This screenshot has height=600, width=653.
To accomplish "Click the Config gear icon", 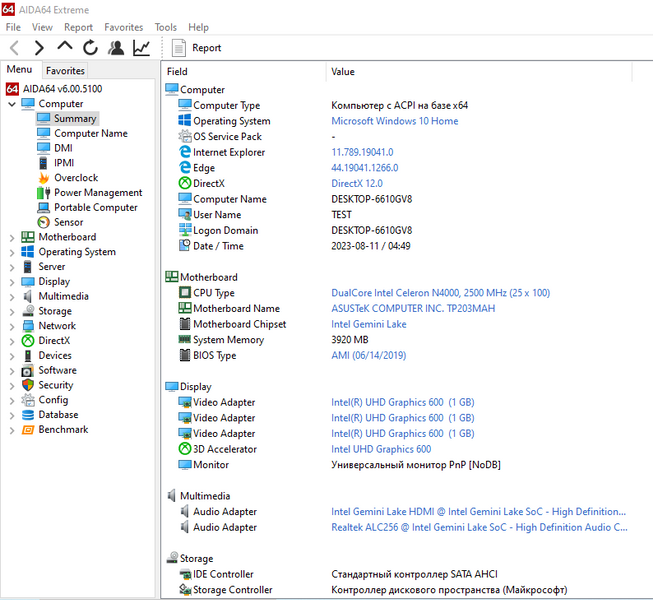I will click(28, 400).
